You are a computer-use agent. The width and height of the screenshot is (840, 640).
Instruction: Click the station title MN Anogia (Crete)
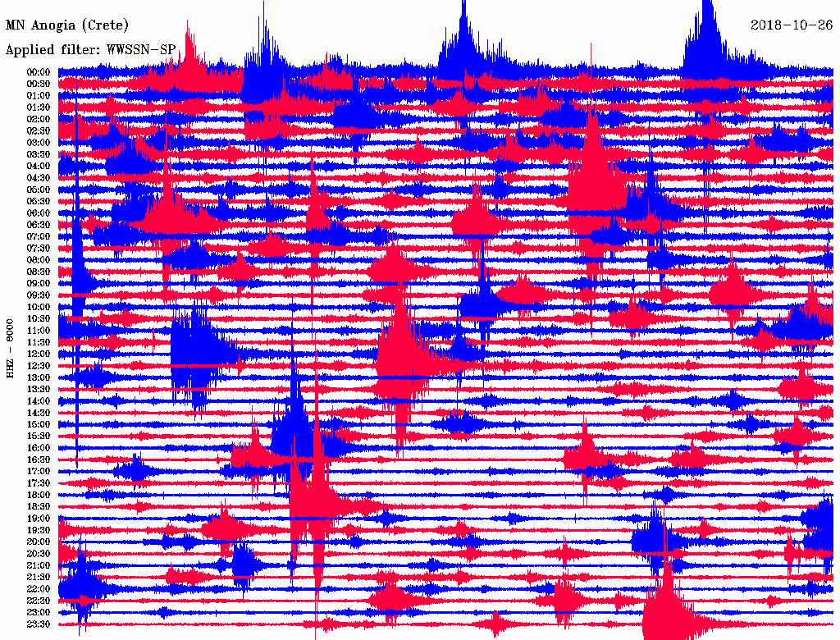click(x=67, y=25)
